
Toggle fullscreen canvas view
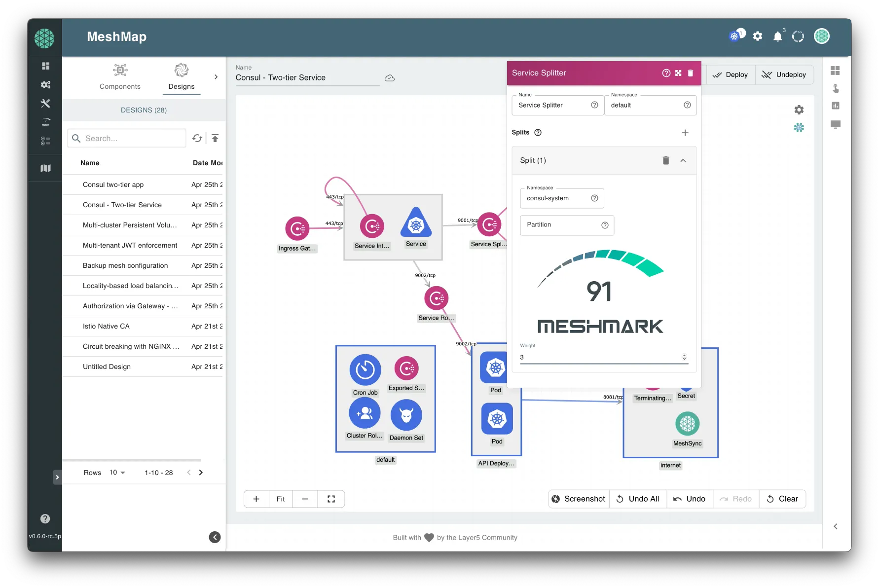(x=331, y=499)
